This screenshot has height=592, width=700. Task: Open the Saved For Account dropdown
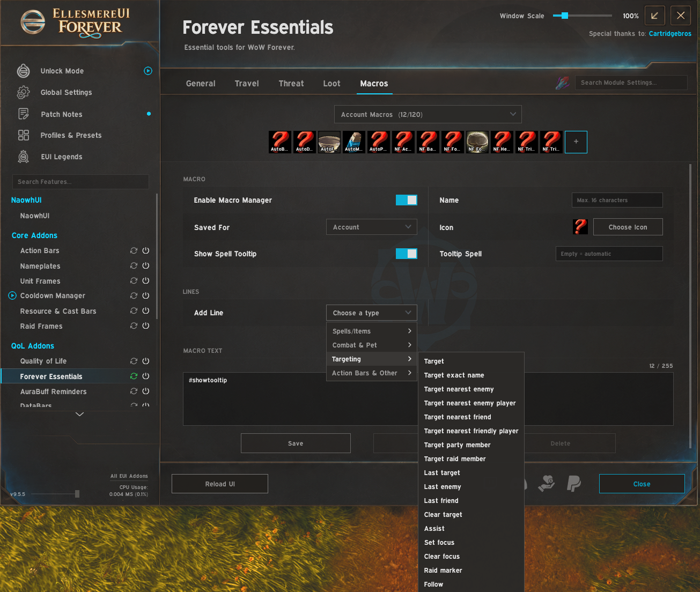click(372, 227)
